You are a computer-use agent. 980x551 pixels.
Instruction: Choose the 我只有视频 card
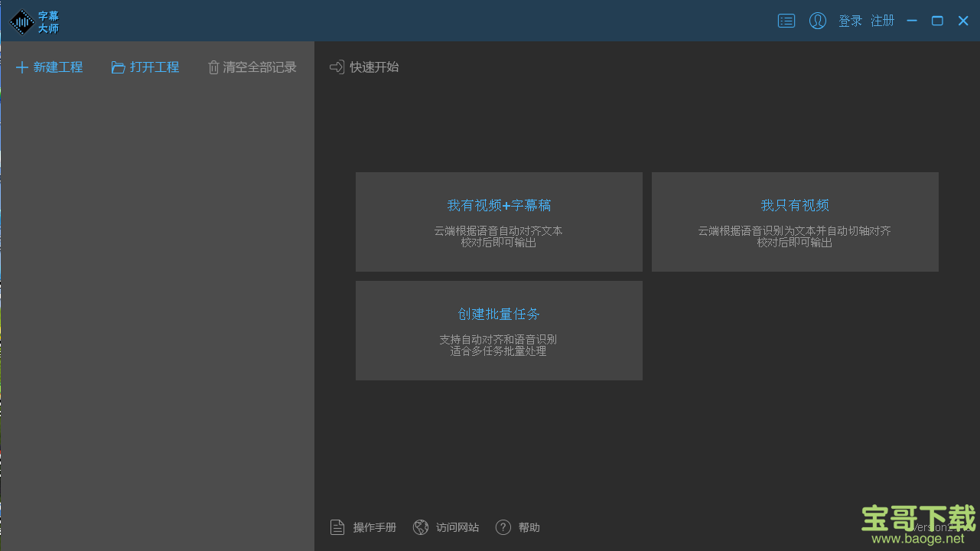795,222
